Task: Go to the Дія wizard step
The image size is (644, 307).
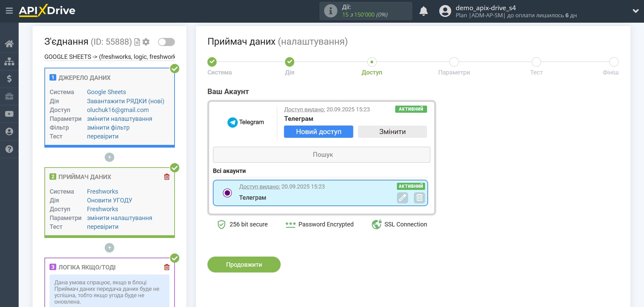Action: pyautogui.click(x=289, y=62)
